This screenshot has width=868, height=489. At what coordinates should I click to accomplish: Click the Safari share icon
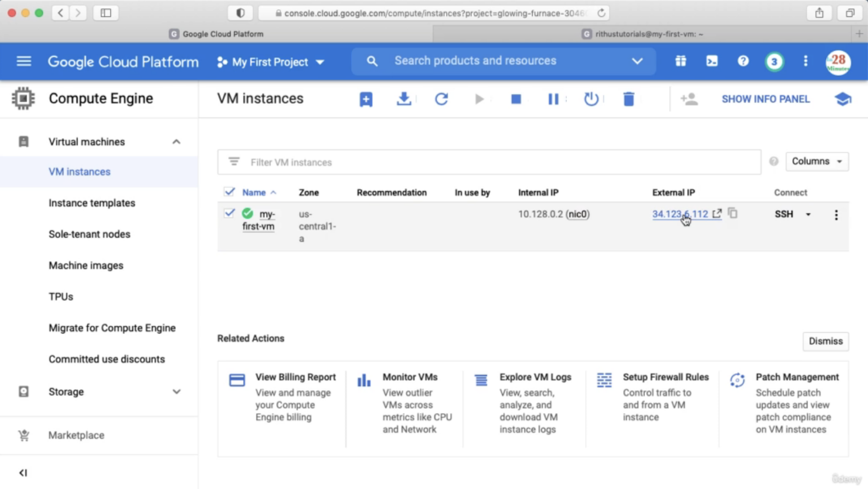pos(819,13)
